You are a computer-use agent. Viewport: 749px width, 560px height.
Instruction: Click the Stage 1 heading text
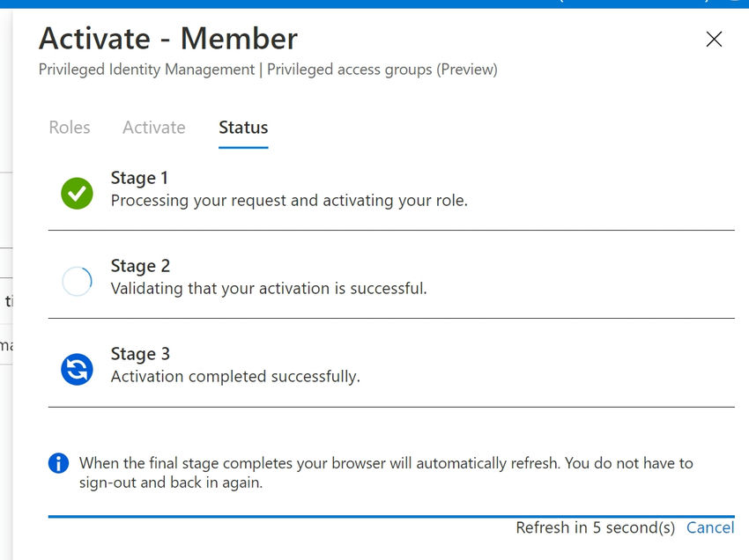click(140, 178)
